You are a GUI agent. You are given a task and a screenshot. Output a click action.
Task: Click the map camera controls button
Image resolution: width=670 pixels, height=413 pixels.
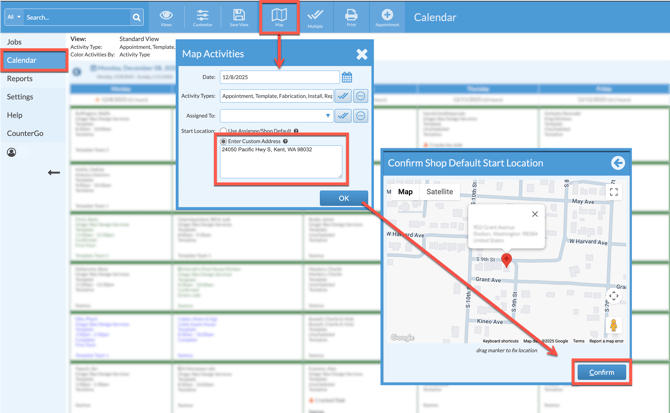[614, 296]
